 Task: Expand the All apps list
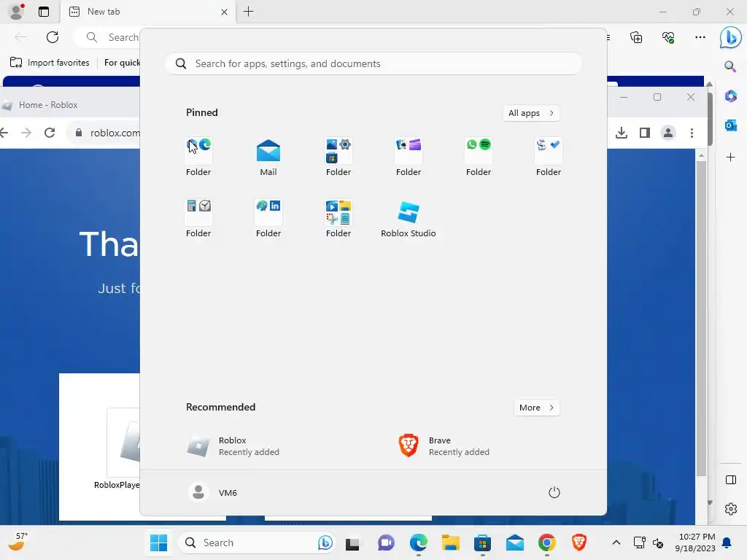tap(531, 113)
